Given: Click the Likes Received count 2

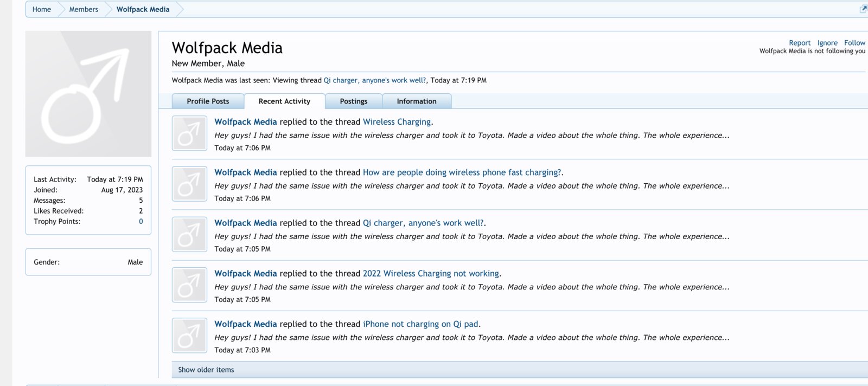Looking at the screenshot, I should point(141,211).
